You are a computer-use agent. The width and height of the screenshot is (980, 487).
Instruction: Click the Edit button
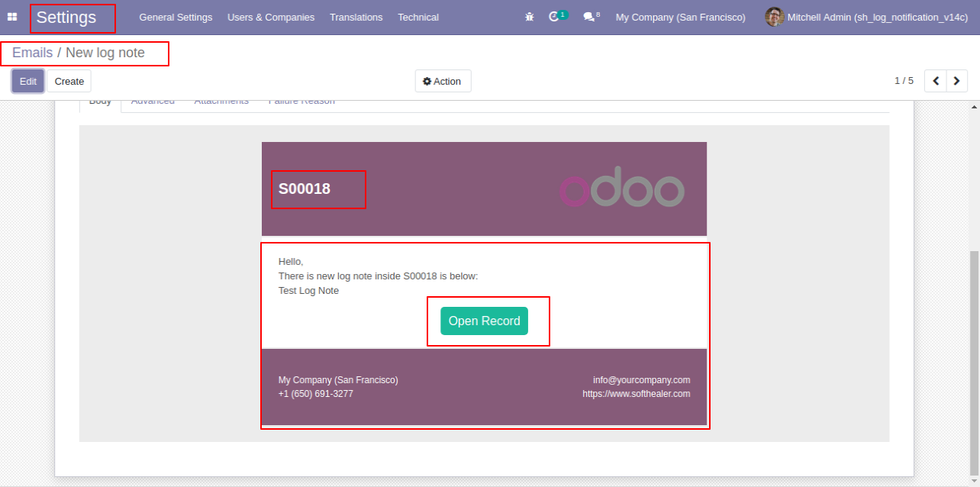(x=28, y=81)
